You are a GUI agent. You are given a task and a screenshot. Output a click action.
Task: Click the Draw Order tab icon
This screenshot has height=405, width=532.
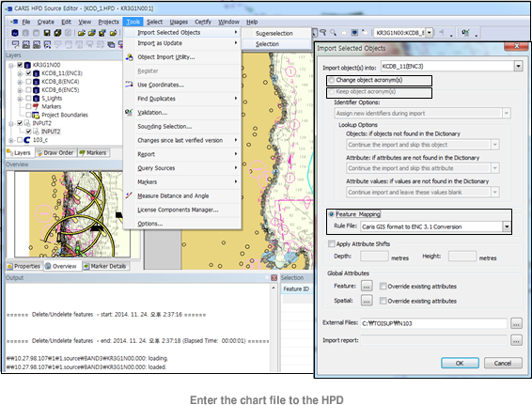click(39, 153)
